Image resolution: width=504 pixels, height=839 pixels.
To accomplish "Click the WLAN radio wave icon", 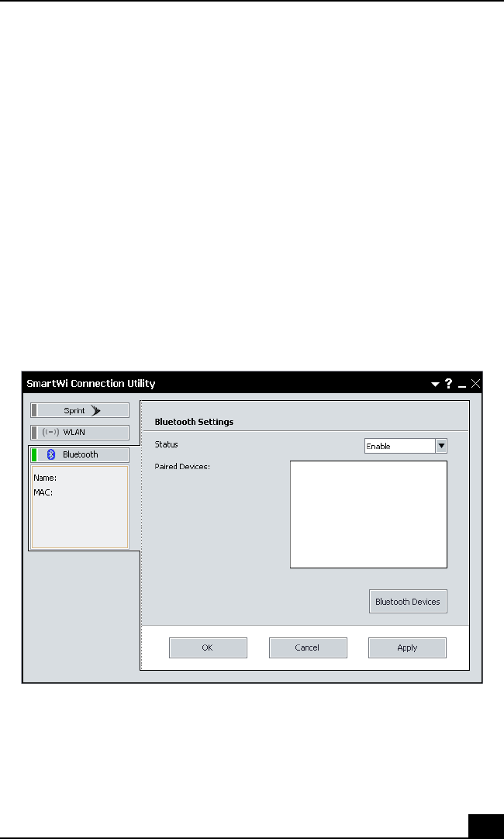I will tap(51, 433).
